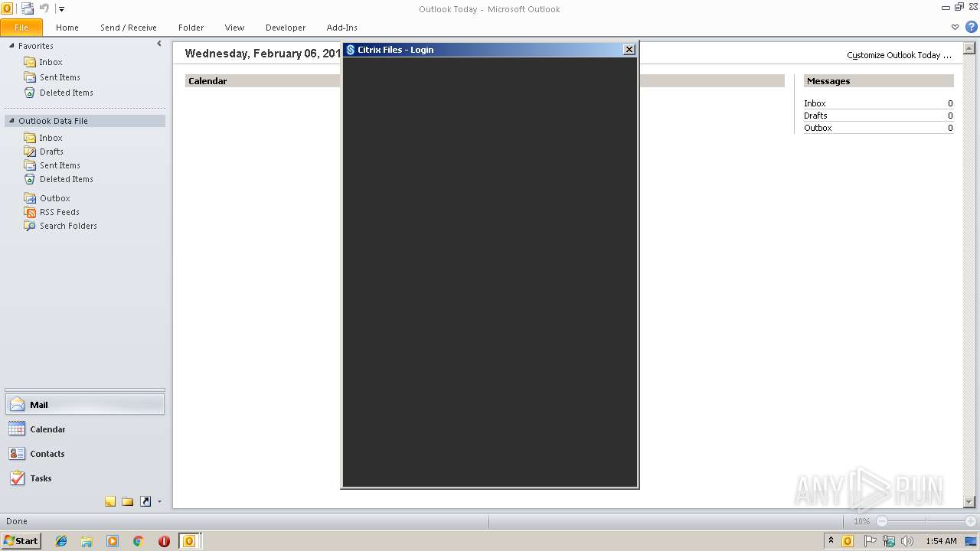Open Windows Media Player from taskbar
This screenshot has height=551, width=980.
(113, 541)
